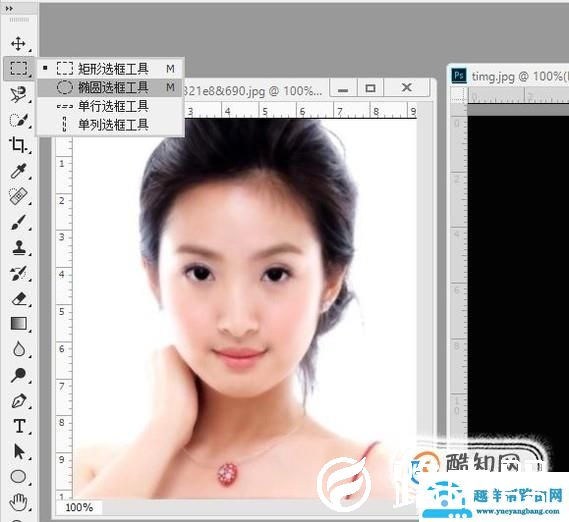Click the 100% zoom level field
The image size is (569, 522).
(x=79, y=507)
